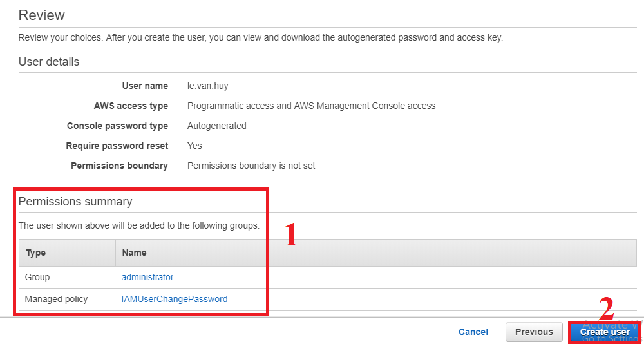
Task: Select the Group cell in the table
Action: click(x=37, y=277)
